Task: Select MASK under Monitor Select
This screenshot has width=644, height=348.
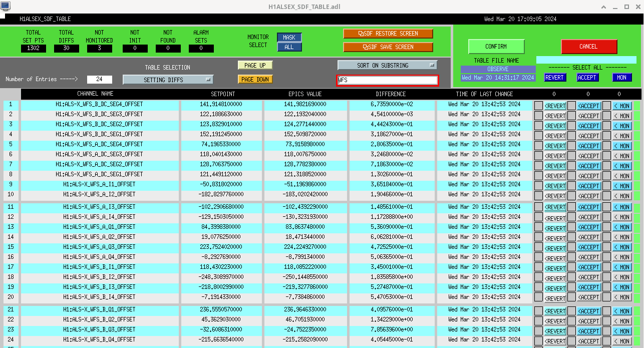Action: pyautogui.click(x=289, y=38)
